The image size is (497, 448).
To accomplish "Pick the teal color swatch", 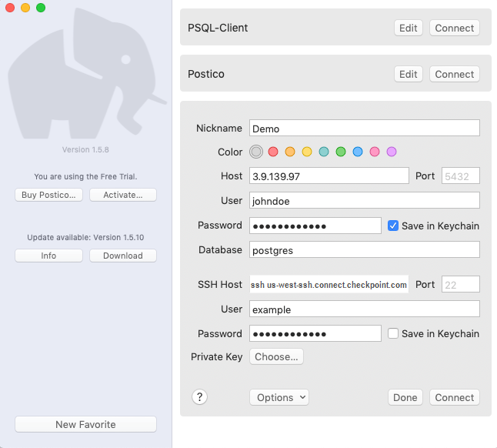I will click(324, 152).
